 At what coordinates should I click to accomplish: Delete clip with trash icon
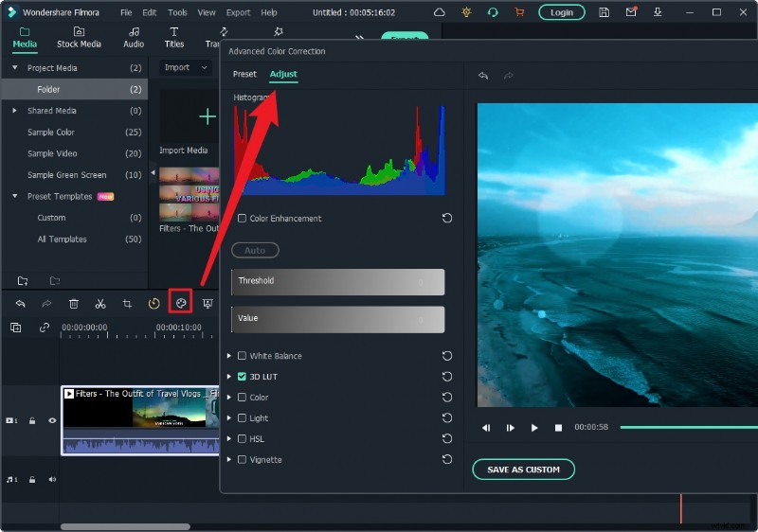73,303
